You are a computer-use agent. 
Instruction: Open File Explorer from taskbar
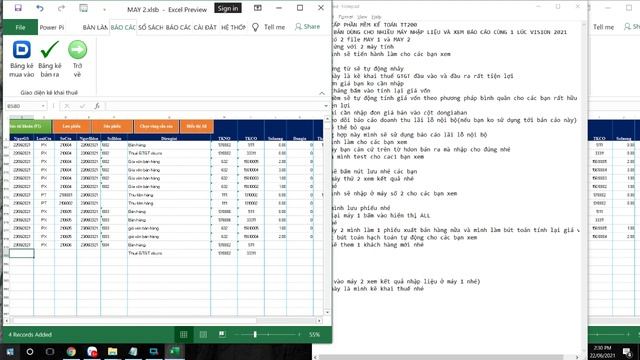point(113,351)
